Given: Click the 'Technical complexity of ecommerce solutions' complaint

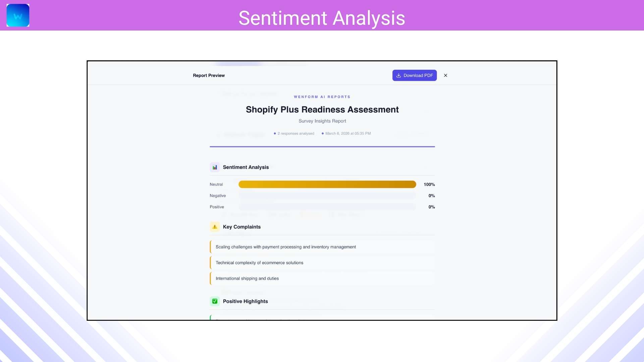Looking at the screenshot, I should coord(322,263).
